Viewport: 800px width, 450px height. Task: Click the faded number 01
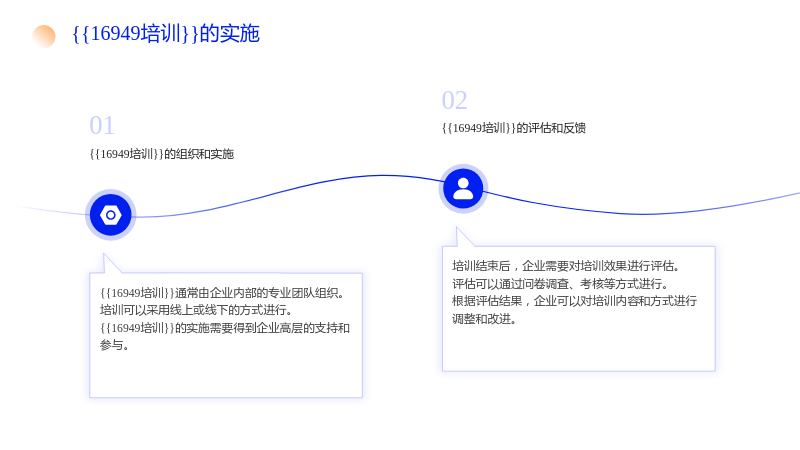(x=102, y=126)
